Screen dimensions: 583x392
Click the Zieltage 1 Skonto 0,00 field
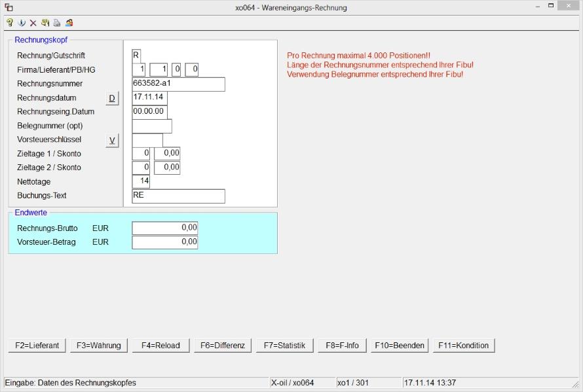167,153
